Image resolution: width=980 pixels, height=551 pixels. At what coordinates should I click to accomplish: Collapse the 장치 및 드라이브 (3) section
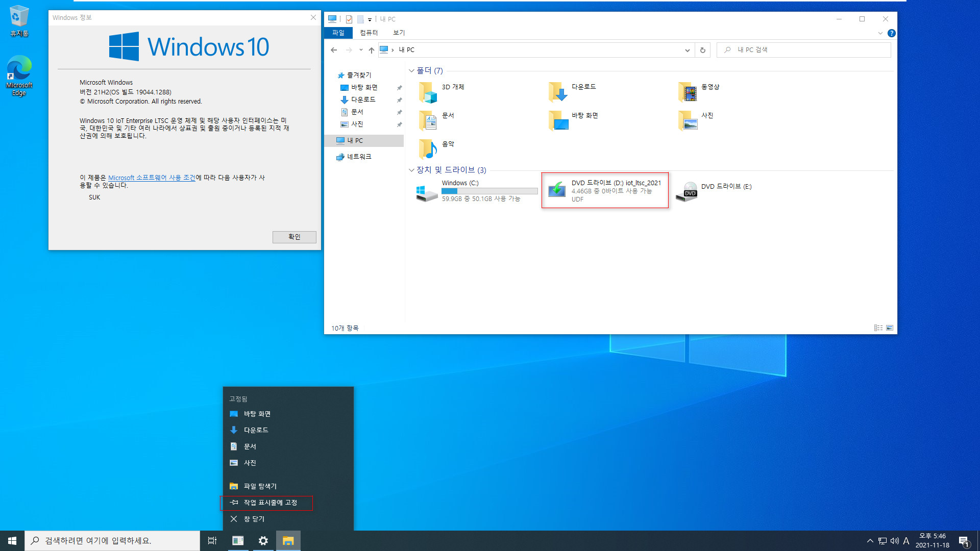coord(411,170)
